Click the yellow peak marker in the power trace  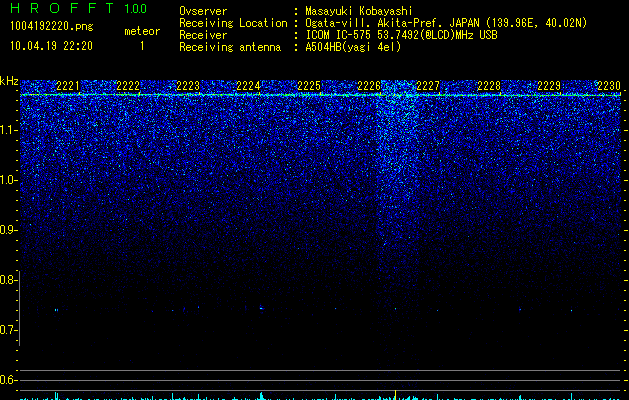click(396, 395)
